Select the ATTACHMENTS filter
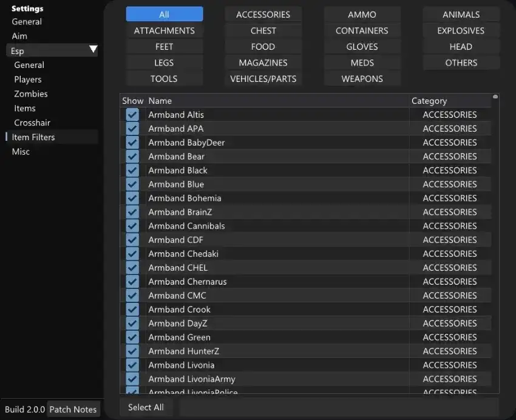516x420 pixels. (x=164, y=30)
